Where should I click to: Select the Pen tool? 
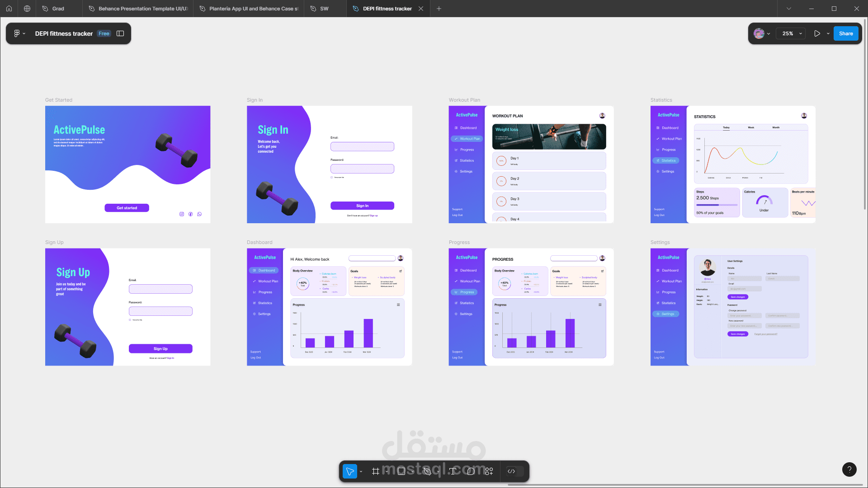(x=427, y=471)
